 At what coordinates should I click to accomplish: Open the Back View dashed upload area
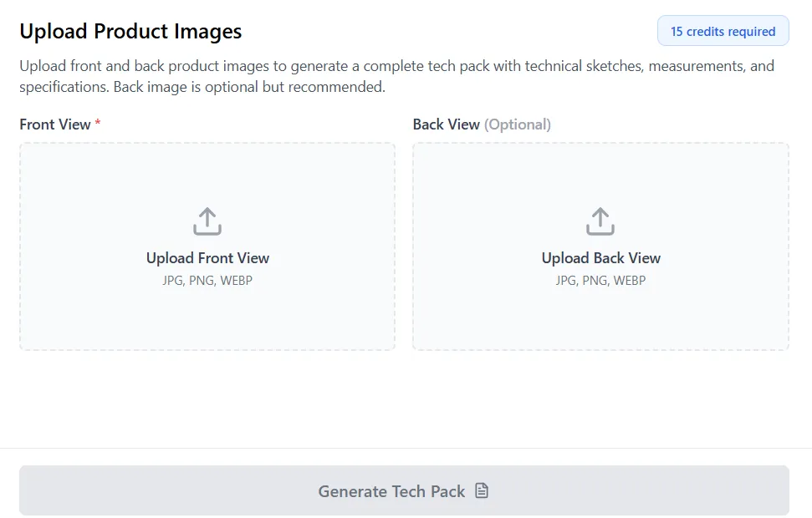pyautogui.click(x=600, y=246)
